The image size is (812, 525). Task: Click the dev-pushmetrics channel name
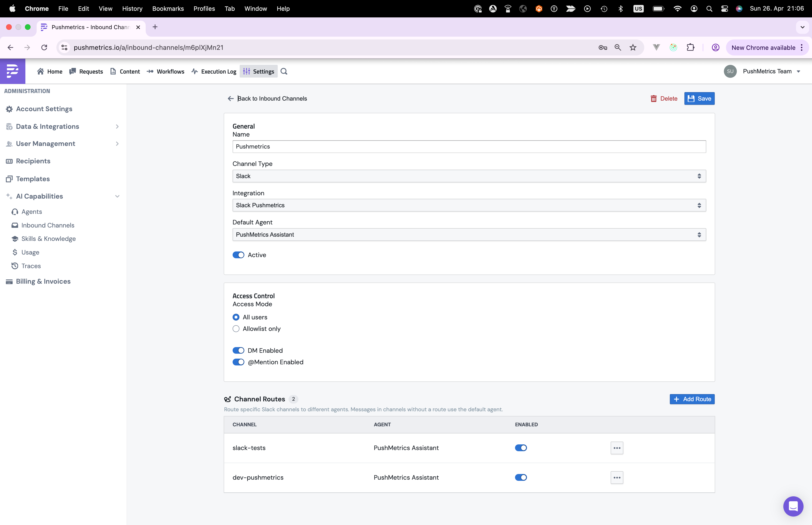(258, 478)
